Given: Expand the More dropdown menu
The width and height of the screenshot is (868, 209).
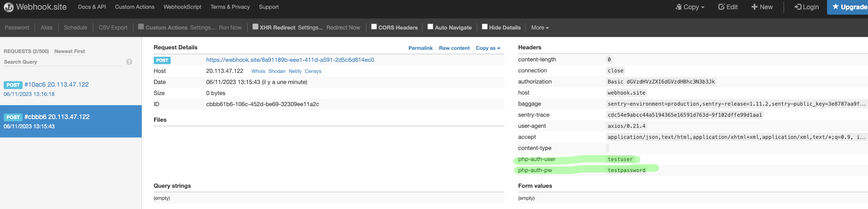Looking at the screenshot, I should click(540, 28).
